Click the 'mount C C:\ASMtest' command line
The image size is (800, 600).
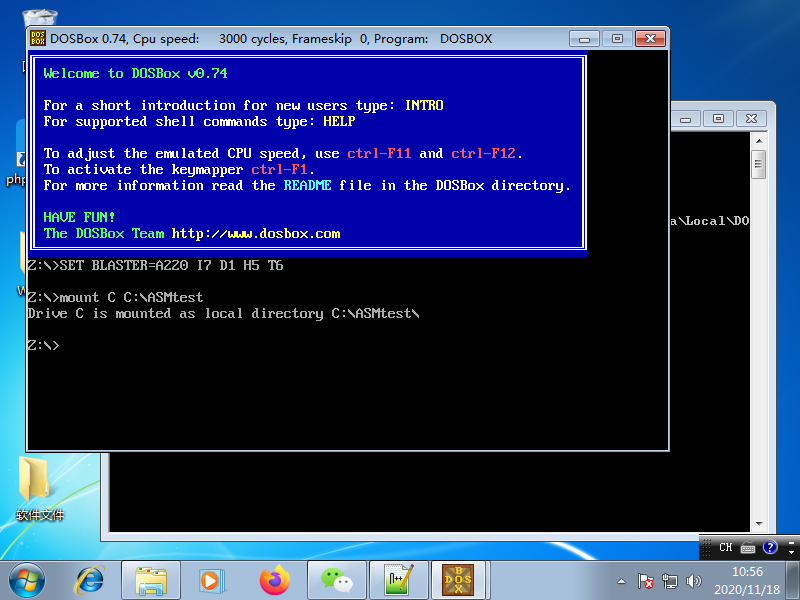(x=115, y=297)
